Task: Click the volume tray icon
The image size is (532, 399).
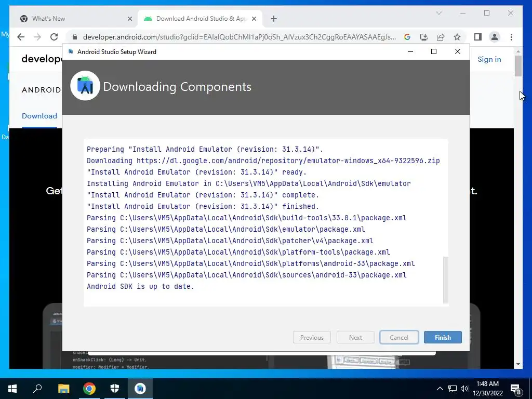Action: (464, 389)
